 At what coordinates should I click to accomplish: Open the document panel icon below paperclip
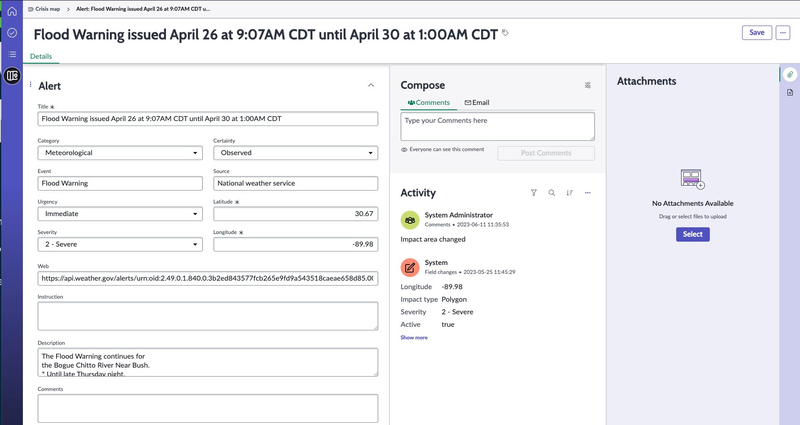tap(790, 92)
